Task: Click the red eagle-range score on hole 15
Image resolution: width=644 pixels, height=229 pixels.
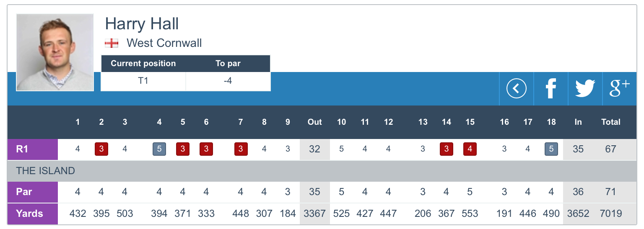Action: (x=470, y=149)
